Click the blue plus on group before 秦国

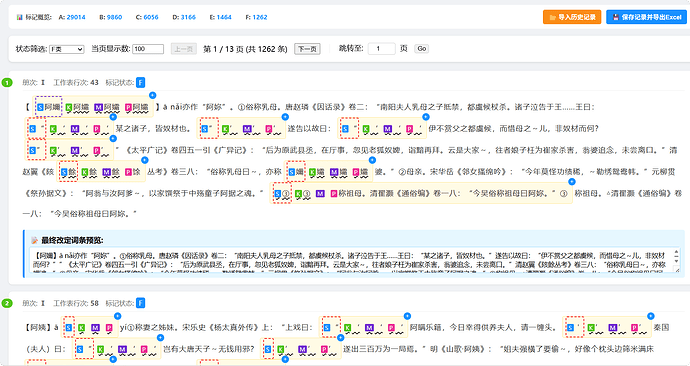(x=651, y=316)
